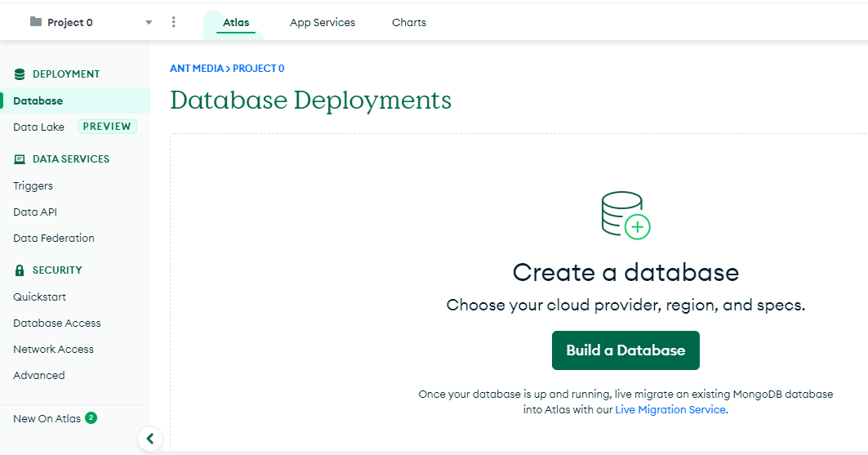The width and height of the screenshot is (868, 455).
Task: Open Security Quickstart
Action: [x=39, y=297]
